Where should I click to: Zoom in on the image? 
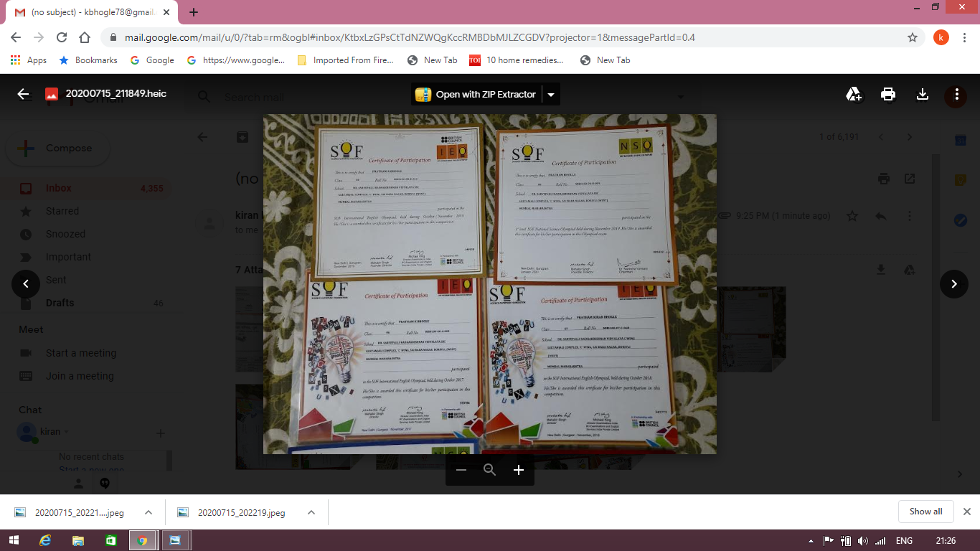pyautogui.click(x=519, y=470)
